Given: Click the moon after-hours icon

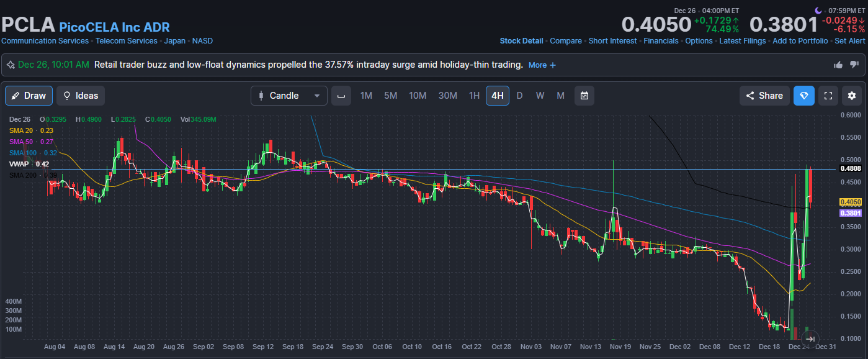Looking at the screenshot, I should point(818,10).
